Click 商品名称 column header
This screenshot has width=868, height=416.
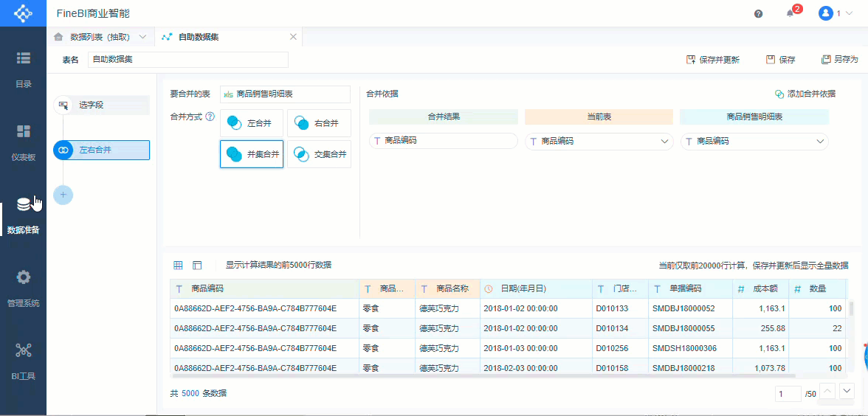[447, 289]
